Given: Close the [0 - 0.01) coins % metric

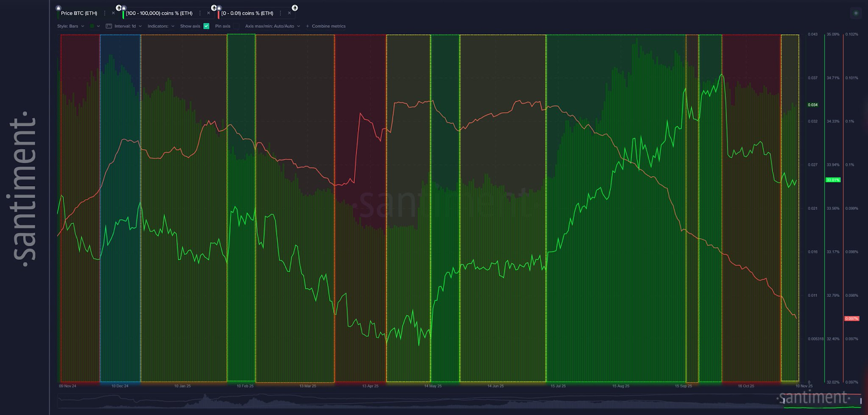Looking at the screenshot, I should pyautogui.click(x=289, y=13).
